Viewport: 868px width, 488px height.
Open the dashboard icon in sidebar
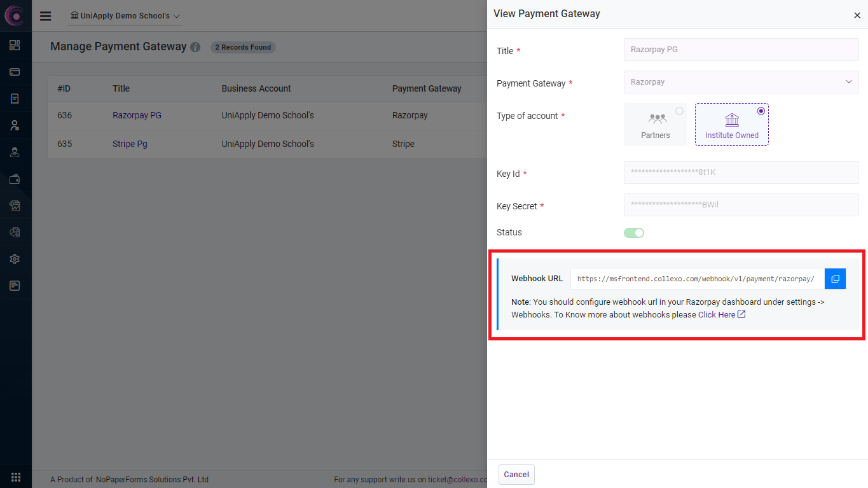tap(15, 45)
